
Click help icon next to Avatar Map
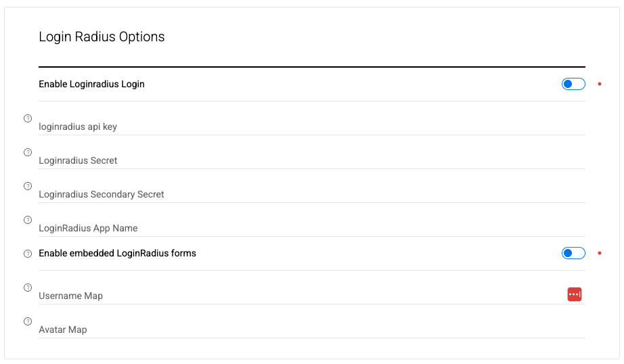28,321
